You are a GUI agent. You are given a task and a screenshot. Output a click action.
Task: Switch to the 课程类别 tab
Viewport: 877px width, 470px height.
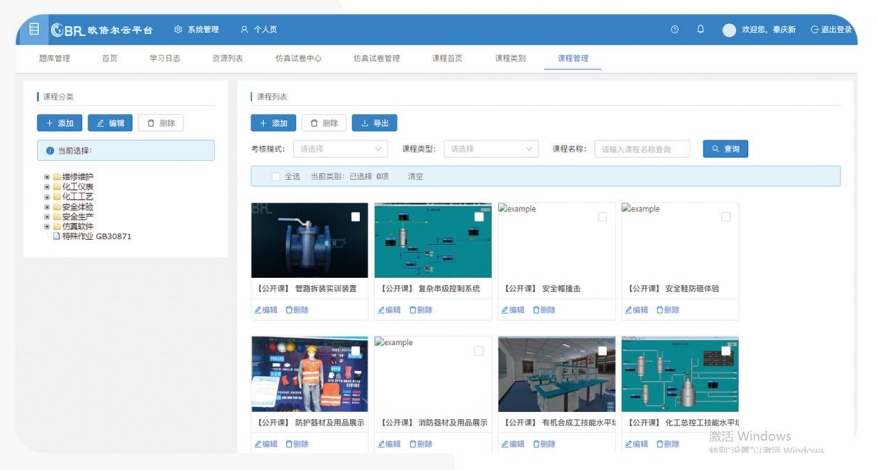(x=510, y=58)
